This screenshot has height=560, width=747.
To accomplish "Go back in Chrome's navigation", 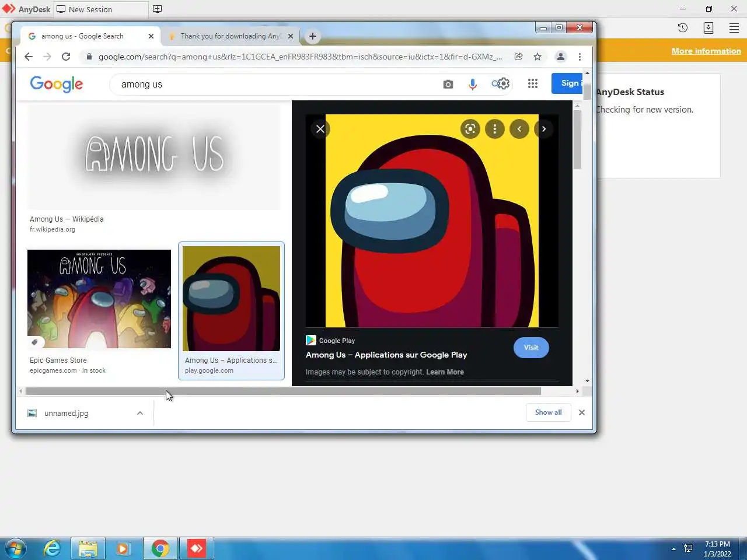I will click(x=29, y=57).
